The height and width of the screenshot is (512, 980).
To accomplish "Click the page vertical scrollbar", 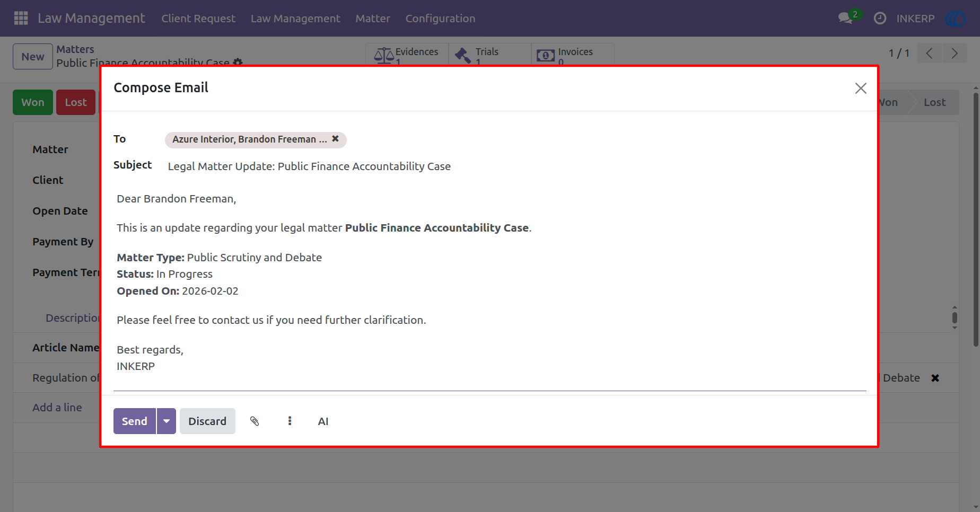I will pos(976,219).
